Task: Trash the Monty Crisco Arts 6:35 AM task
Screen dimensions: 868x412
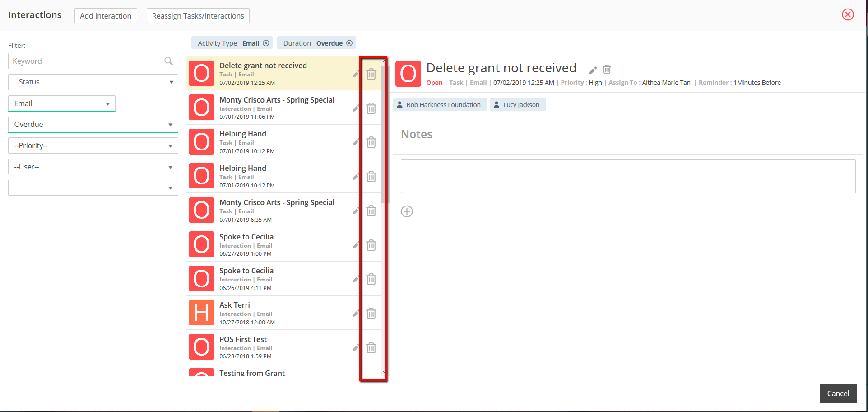Action: (x=371, y=211)
